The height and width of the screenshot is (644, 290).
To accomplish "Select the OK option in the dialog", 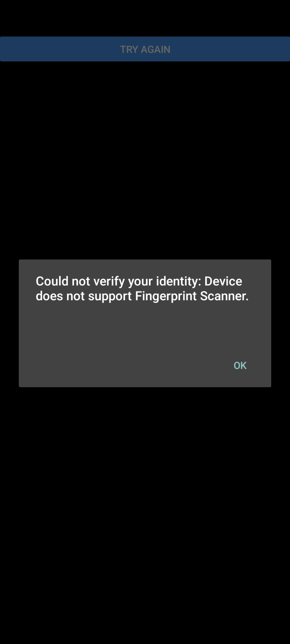I will pos(240,365).
